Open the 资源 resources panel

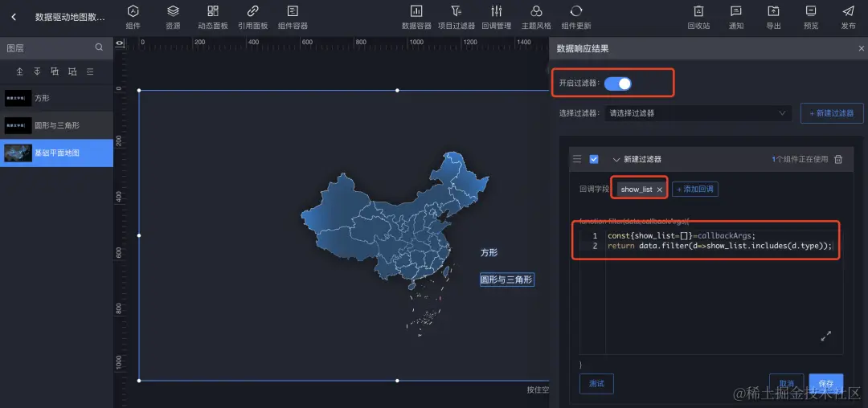coord(173,17)
